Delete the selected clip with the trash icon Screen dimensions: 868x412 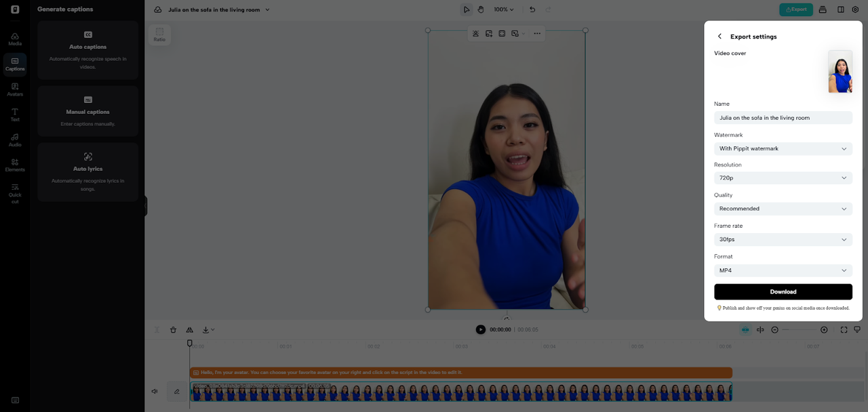[173, 329]
